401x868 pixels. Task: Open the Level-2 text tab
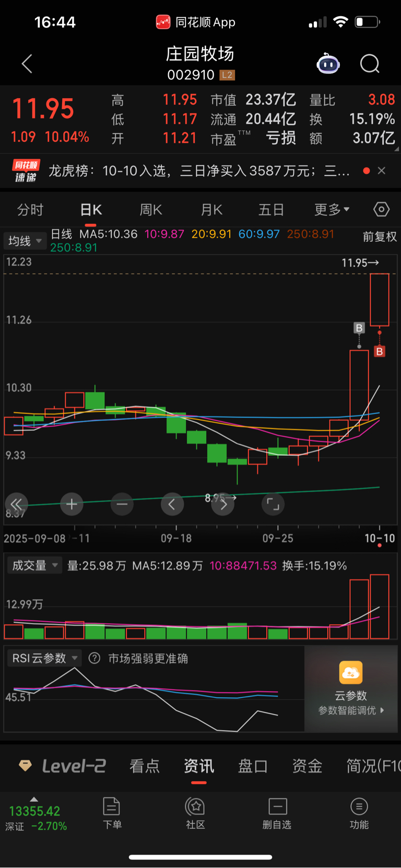(x=74, y=766)
